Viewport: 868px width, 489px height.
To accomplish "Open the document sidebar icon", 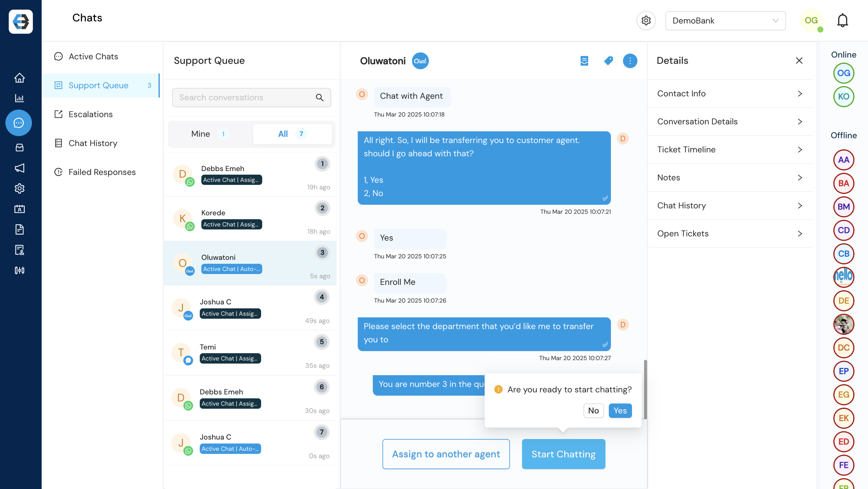I will click(20, 230).
